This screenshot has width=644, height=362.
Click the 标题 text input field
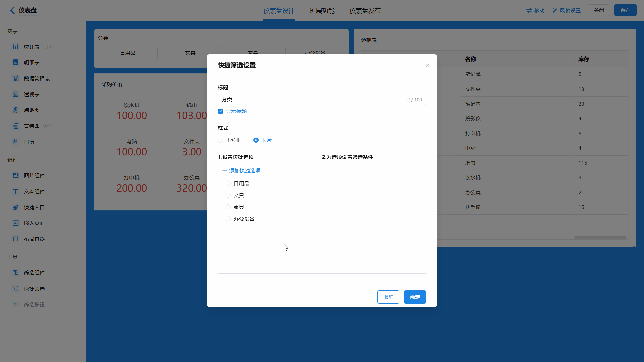pyautogui.click(x=312, y=100)
